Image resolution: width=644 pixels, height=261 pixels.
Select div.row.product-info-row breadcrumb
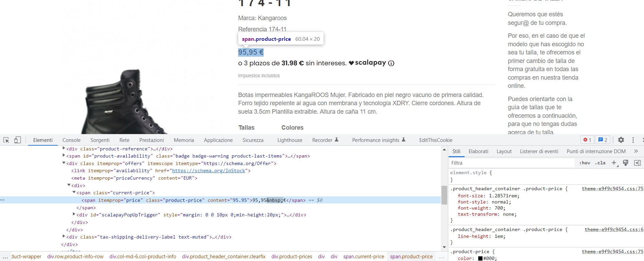pos(75,257)
